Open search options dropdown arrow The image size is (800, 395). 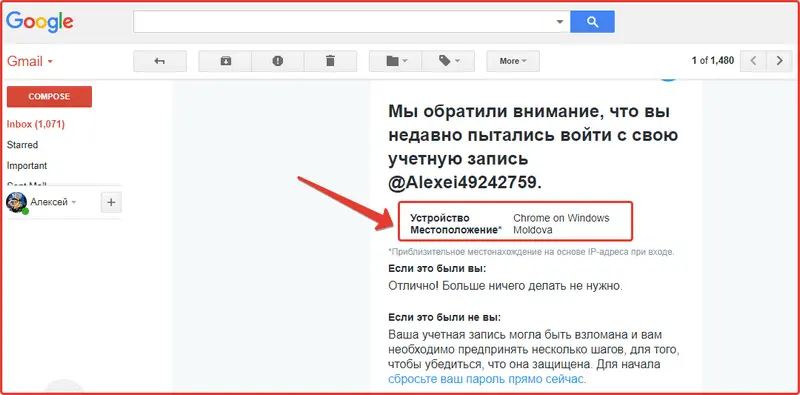[560, 22]
